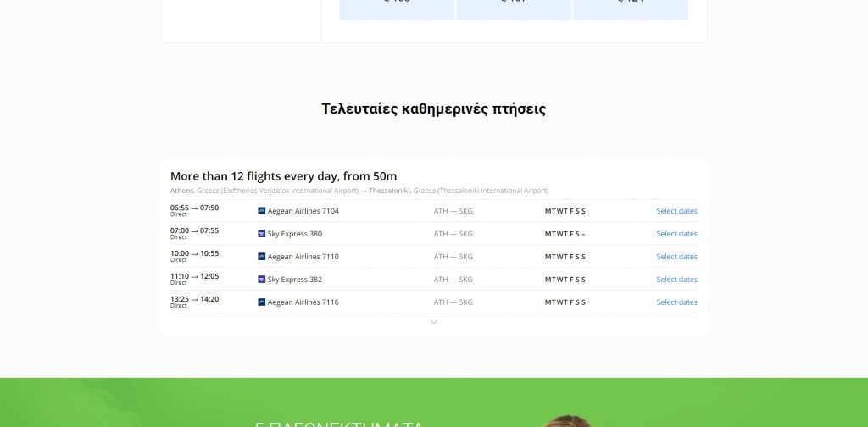Screen dimensions: 868x427
Task: Click the Aegean Airlines 7110 logo icon
Action: (x=262, y=256)
